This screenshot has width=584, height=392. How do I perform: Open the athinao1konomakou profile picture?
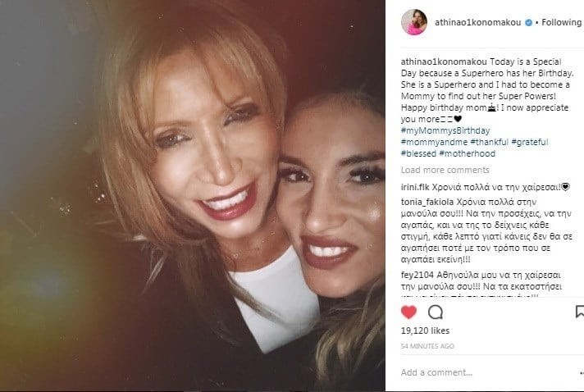[x=413, y=22]
